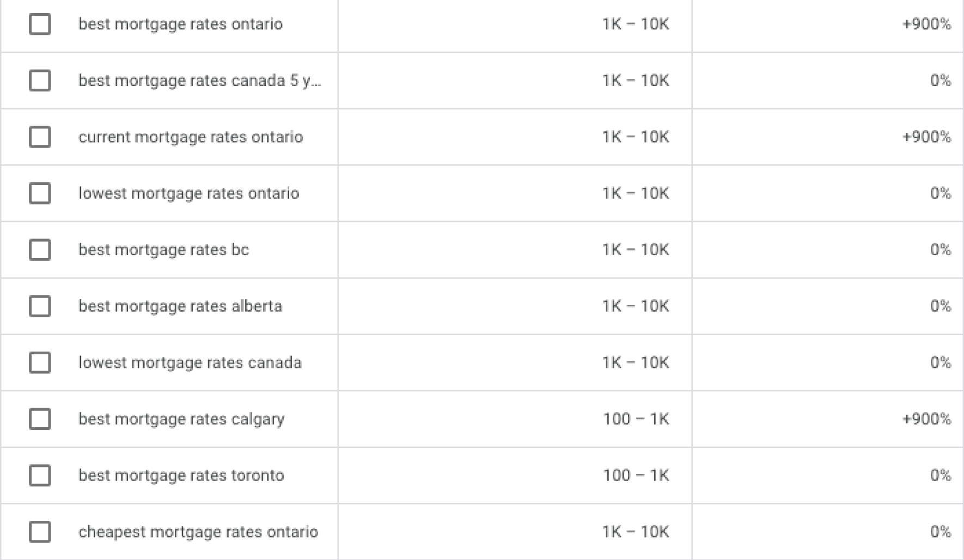The height and width of the screenshot is (560, 964).
Task: Select the 'current mortgage rates ontario' row checkbox
Action: tap(40, 137)
